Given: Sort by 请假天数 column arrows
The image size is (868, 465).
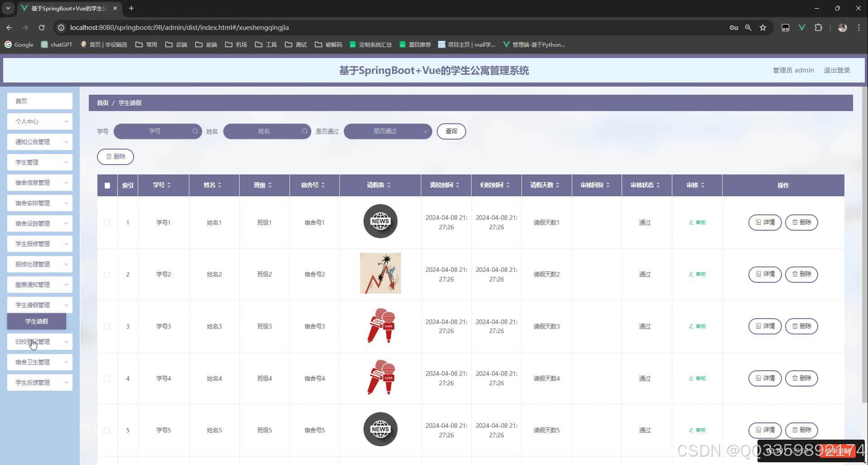Looking at the screenshot, I should pyautogui.click(x=558, y=185).
